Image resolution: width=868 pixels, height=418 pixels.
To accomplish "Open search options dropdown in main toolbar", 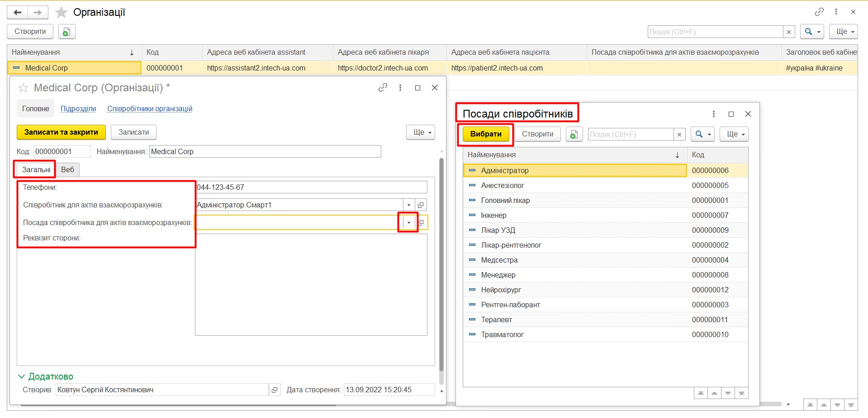I will click(x=812, y=32).
